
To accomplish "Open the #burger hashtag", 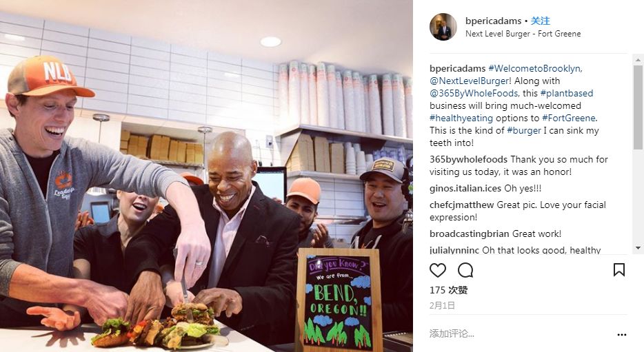I will point(523,130).
